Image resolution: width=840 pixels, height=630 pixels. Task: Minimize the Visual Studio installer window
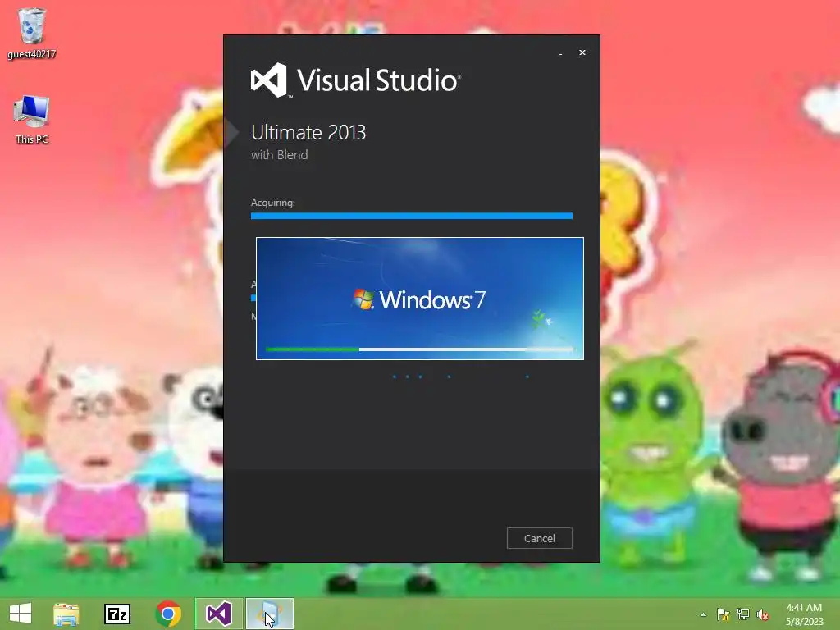point(560,53)
